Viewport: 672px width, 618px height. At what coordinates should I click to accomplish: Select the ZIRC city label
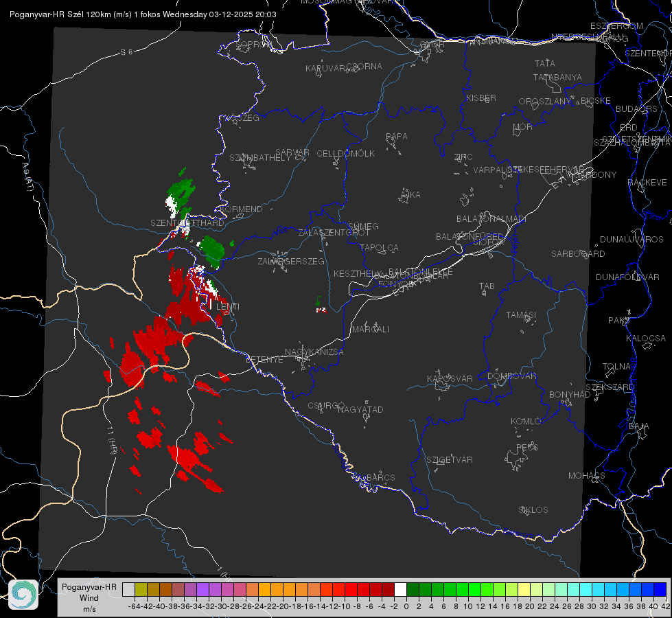463,157
